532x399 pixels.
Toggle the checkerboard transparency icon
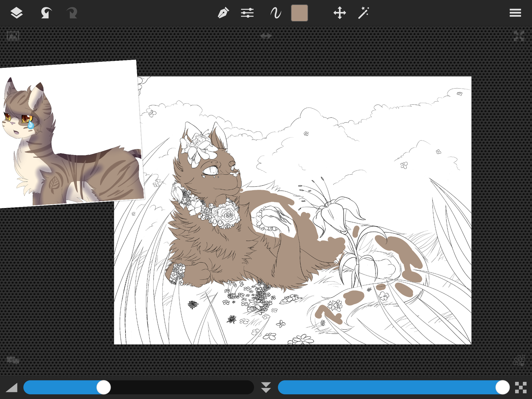(x=521, y=387)
